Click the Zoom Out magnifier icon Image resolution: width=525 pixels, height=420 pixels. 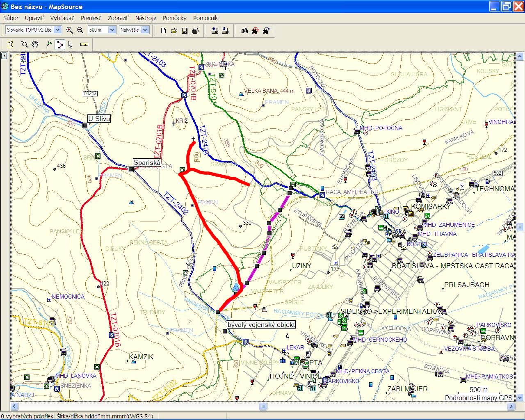click(x=80, y=30)
